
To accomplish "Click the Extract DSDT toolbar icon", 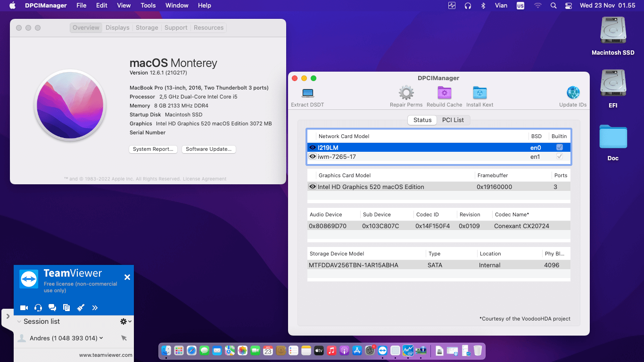I will pos(307,93).
